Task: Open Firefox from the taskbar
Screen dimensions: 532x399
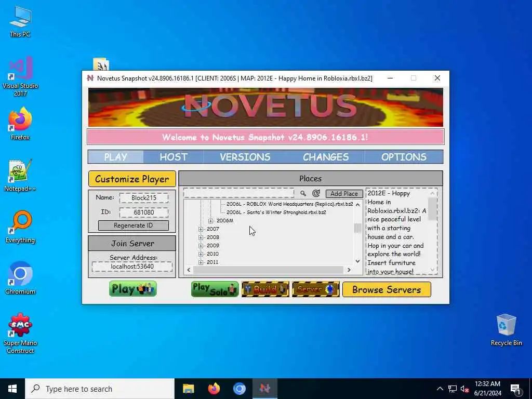Action: (214, 389)
